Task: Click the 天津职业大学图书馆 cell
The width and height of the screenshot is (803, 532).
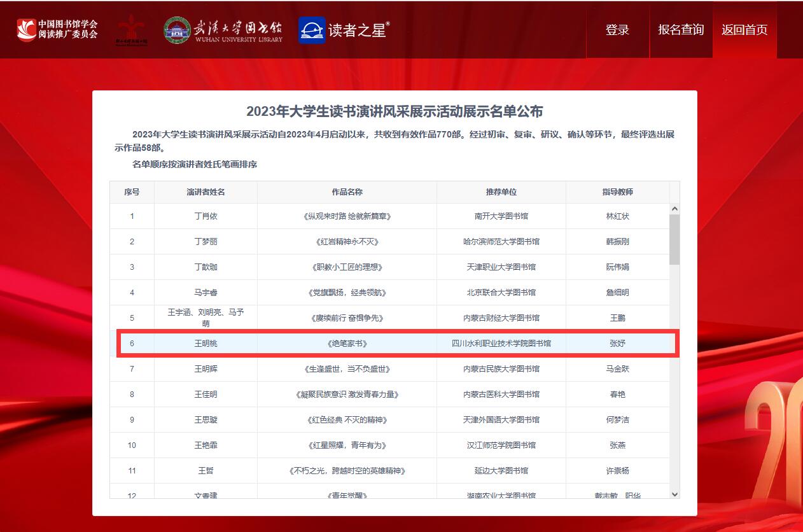Action: [x=501, y=267]
